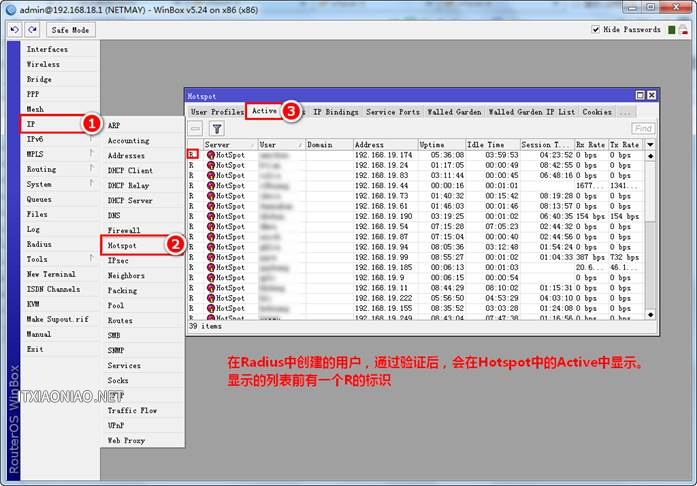Maximize the Hotspot inner window
The image size is (697, 486).
click(637, 95)
